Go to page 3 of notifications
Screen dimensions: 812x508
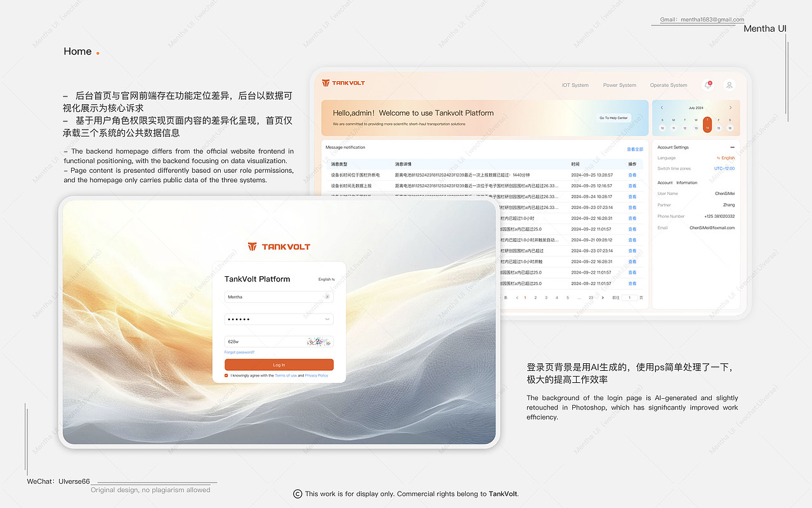pyautogui.click(x=546, y=297)
